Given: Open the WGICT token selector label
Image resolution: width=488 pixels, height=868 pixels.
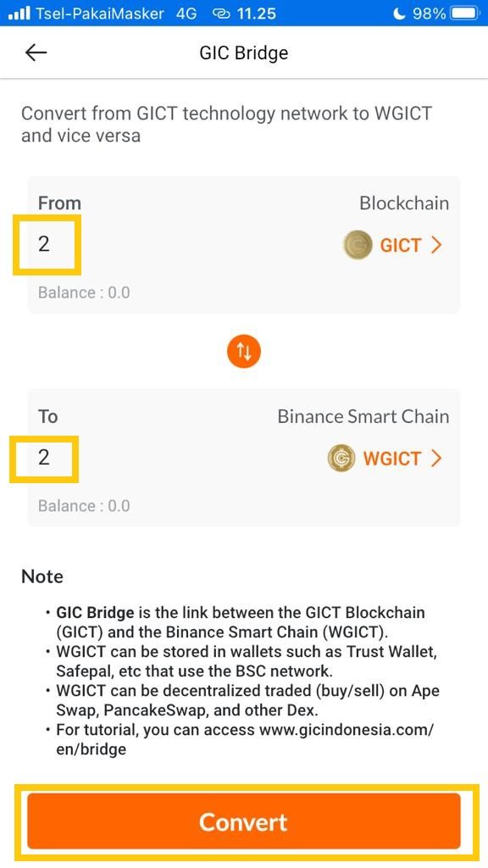Looking at the screenshot, I should click(391, 459).
